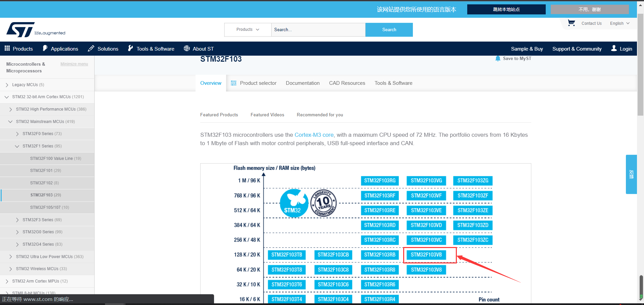
Task: Open Sample & Buy menu
Action: [x=527, y=49]
